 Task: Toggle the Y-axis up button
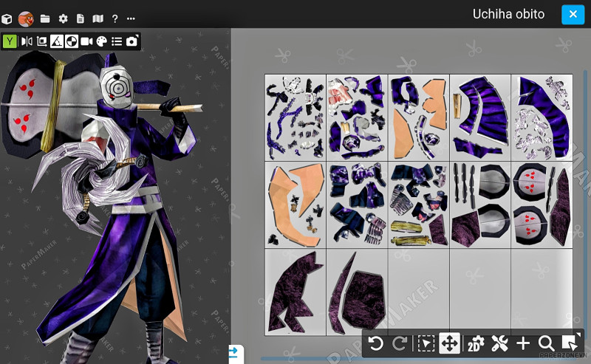(10, 41)
